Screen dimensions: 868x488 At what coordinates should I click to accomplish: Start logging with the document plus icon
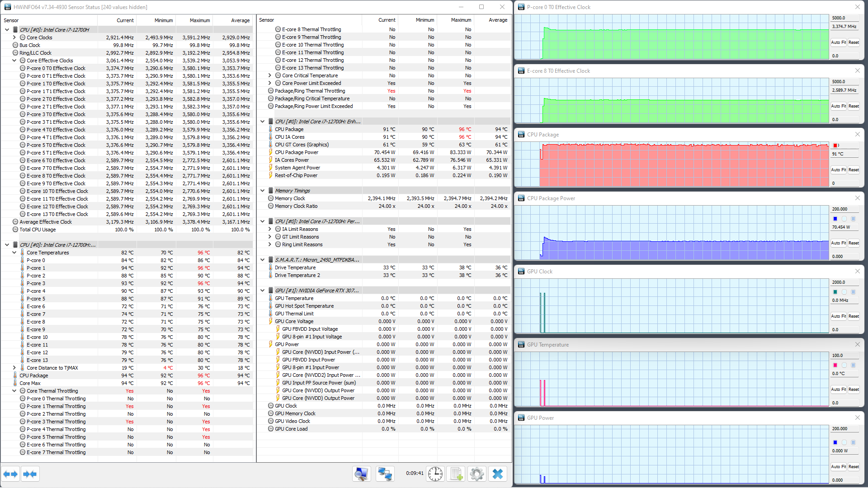[x=456, y=474]
